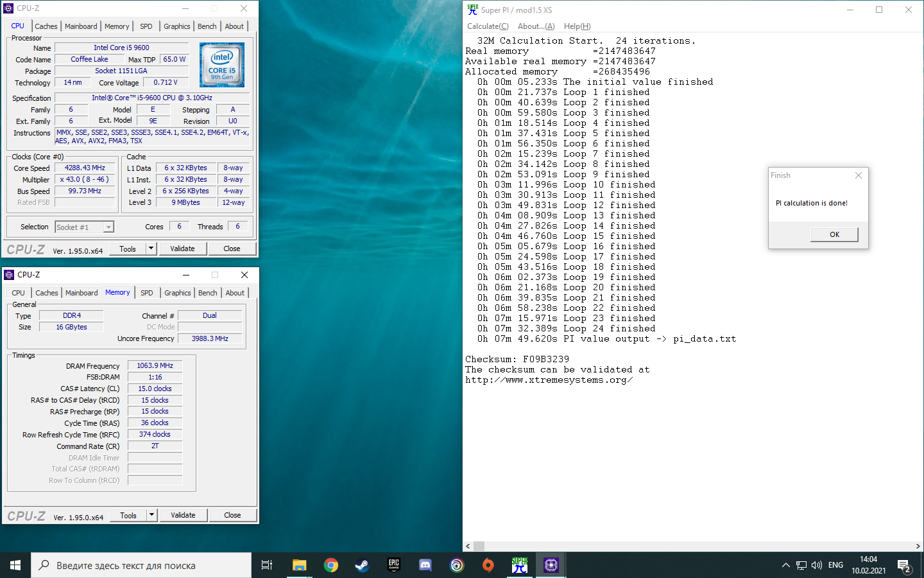Select CPU tab in bottom CPU-Z window
924x578 pixels.
(x=19, y=293)
